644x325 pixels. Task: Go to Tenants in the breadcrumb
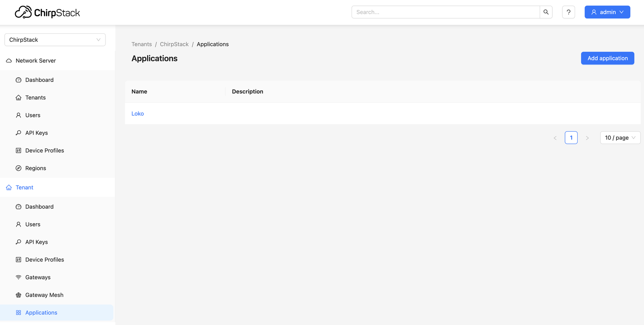coord(141,44)
